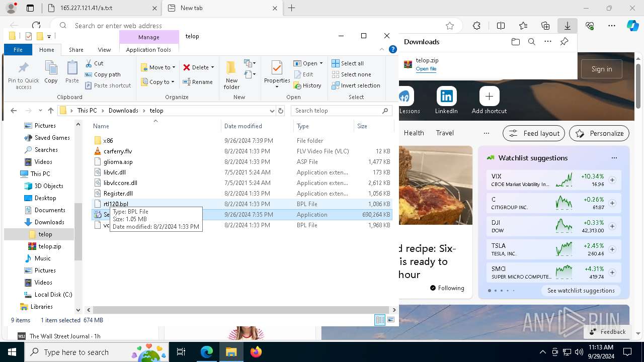Open the Windows Start menu
This screenshot has width=644, height=362.
[12, 352]
